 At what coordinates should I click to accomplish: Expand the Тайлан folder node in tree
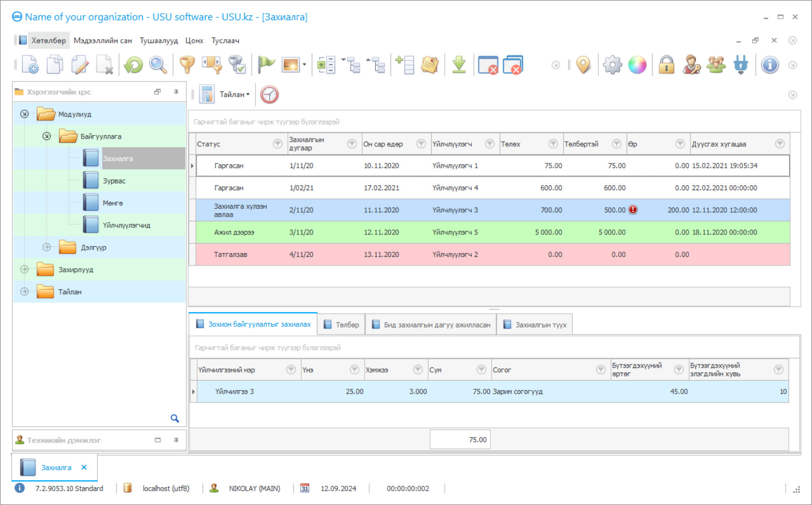(x=24, y=292)
